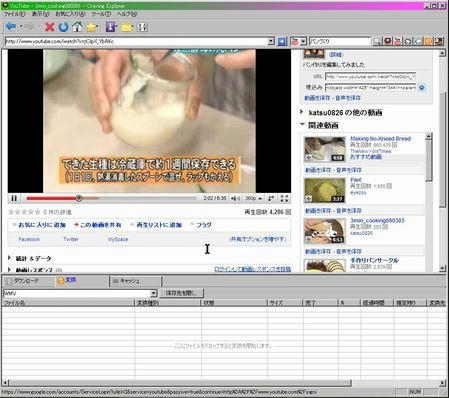Open the URL address bar dropdown
The image size is (449, 398).
click(271, 41)
